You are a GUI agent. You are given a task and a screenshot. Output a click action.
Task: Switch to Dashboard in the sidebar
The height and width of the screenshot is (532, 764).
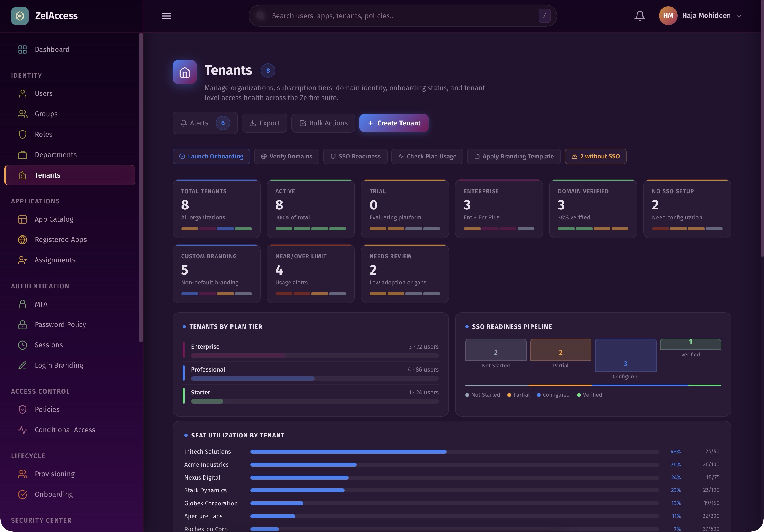click(52, 49)
